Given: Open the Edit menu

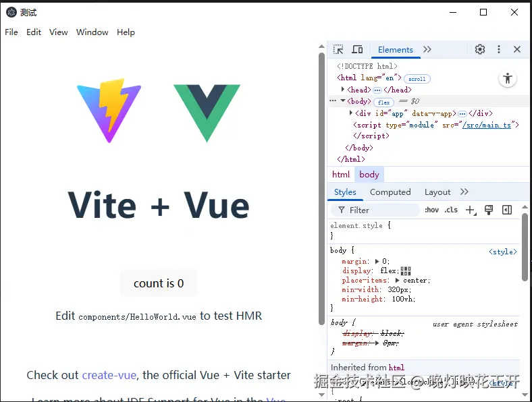Looking at the screenshot, I should [x=34, y=32].
